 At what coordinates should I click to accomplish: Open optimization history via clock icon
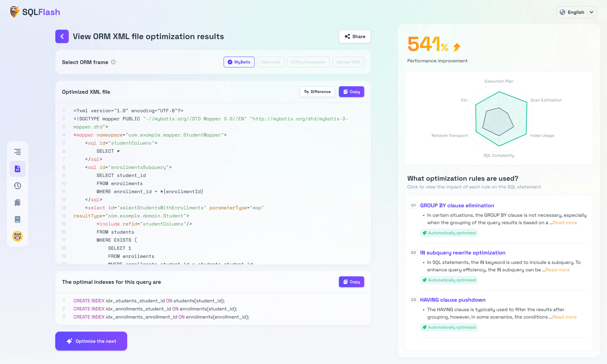17,186
